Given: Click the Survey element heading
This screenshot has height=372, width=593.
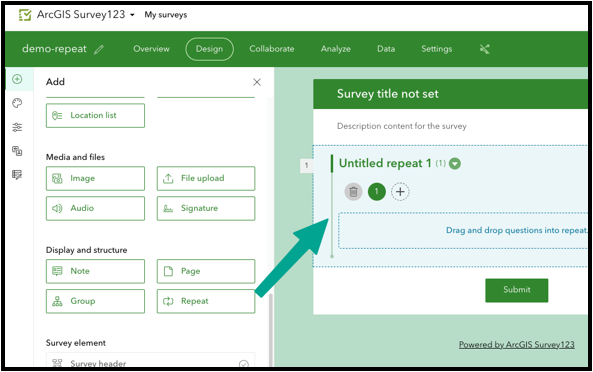Looking at the screenshot, I should (76, 343).
